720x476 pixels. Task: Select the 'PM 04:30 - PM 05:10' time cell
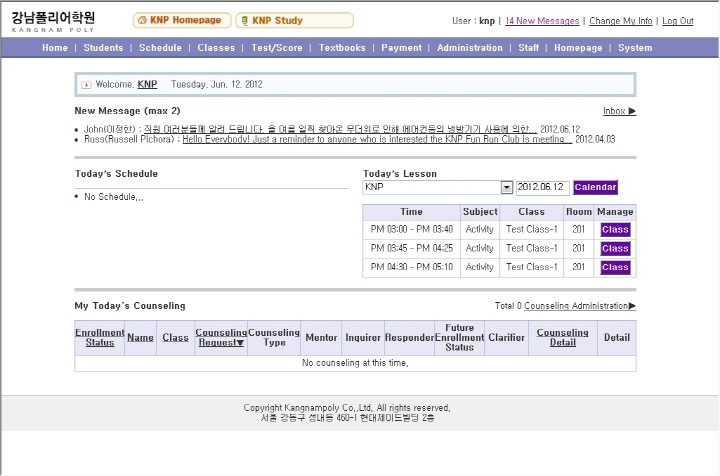(x=411, y=267)
